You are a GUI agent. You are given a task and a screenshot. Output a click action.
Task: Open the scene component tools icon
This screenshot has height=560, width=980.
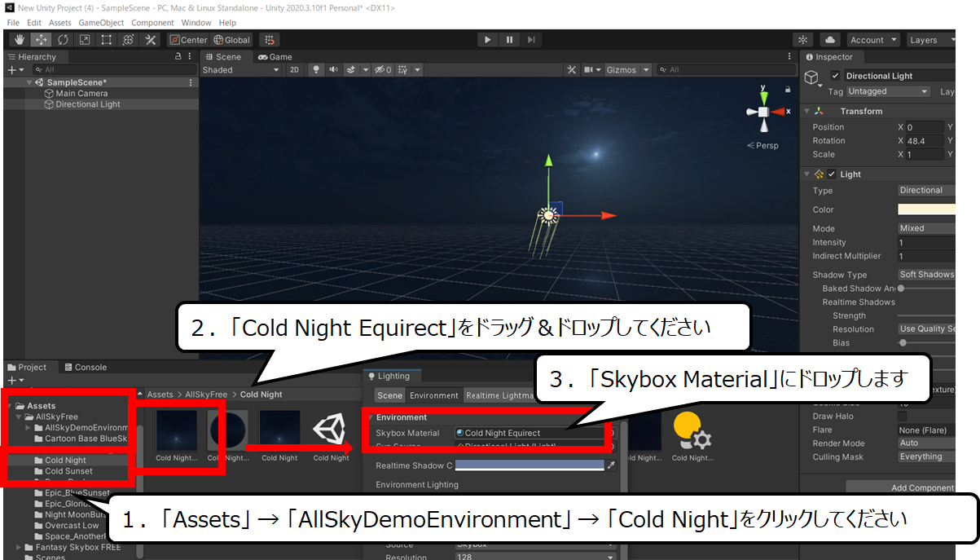click(x=571, y=70)
